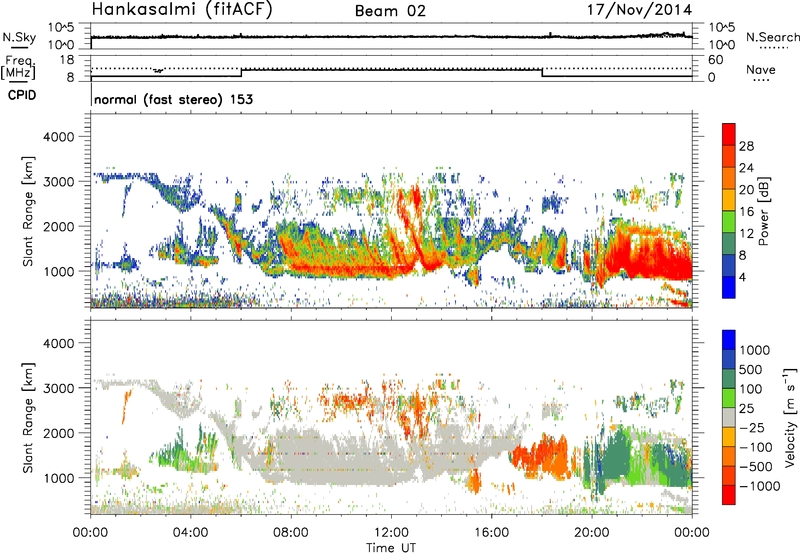
Task: Select the 500 label on Velocity colorbar
Action: point(751,369)
